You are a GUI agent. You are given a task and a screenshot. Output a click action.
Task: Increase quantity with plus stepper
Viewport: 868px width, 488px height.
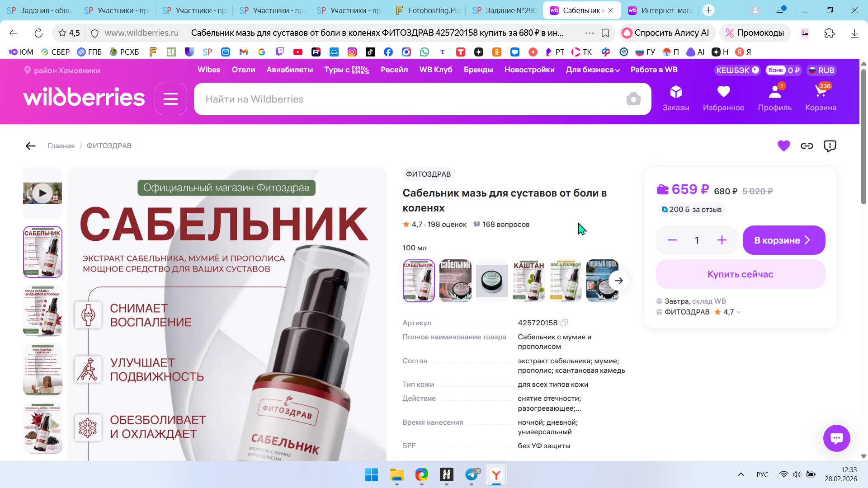click(722, 240)
